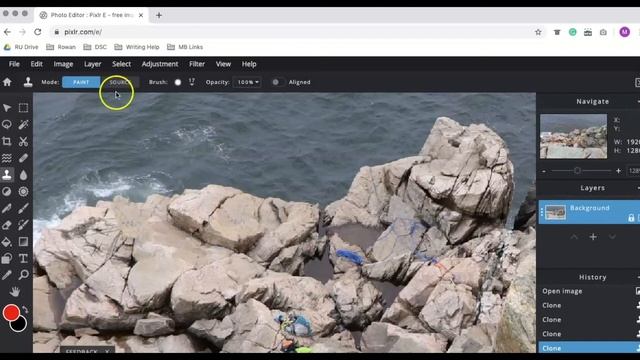The height and width of the screenshot is (360, 640).
Task: Select the Pen tool
Action: 7,208
